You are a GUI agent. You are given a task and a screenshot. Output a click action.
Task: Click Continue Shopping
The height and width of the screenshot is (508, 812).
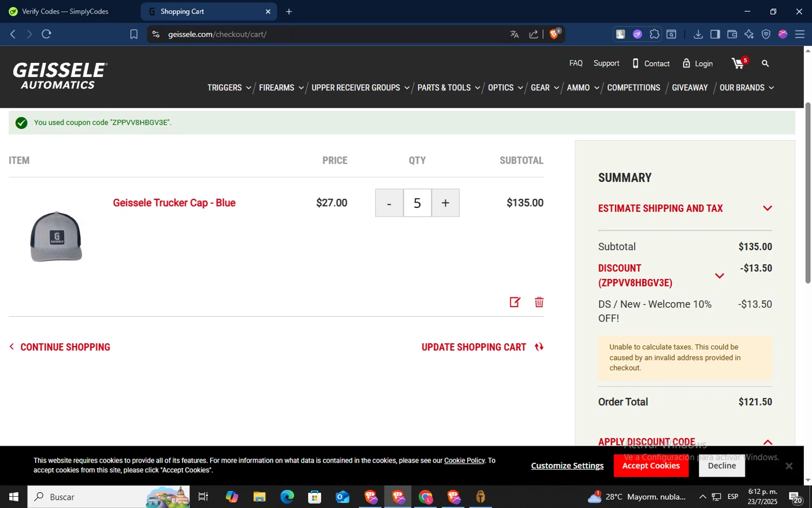pyautogui.click(x=60, y=347)
